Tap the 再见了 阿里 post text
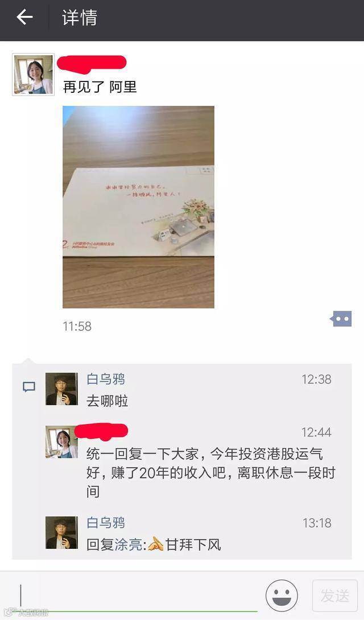The width and height of the screenshot is (364, 620). pos(100,87)
